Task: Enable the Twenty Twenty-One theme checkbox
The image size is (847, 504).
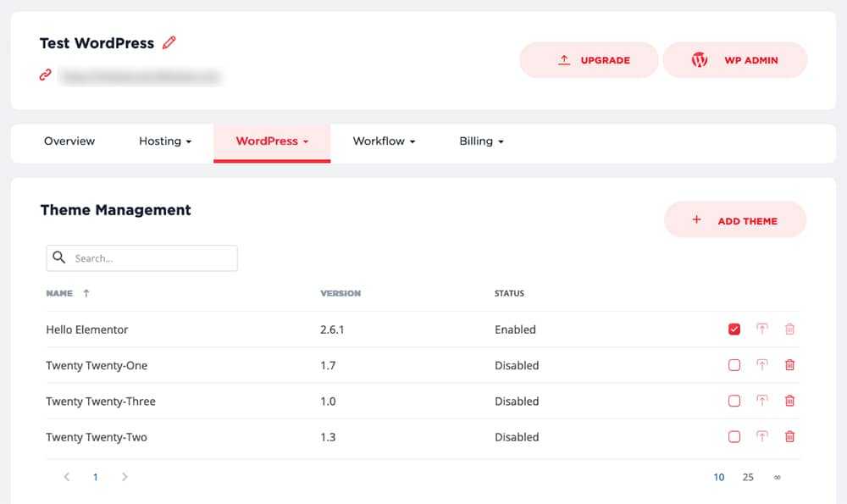Action: tap(734, 365)
